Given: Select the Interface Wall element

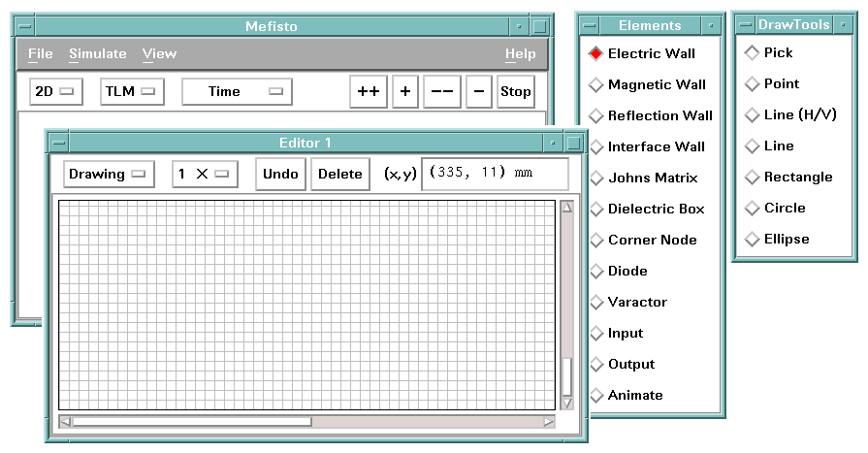Looking at the screenshot, I should point(647,146).
